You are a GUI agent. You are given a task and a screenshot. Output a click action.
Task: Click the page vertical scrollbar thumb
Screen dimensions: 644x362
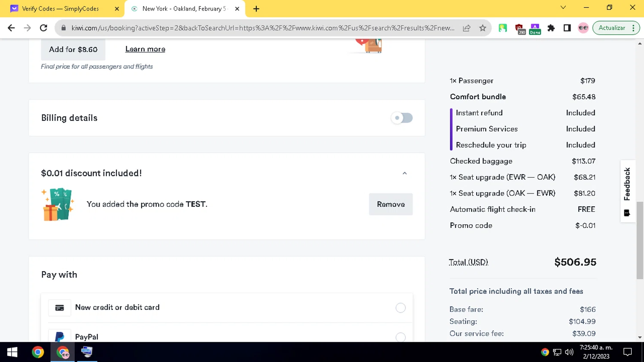(x=640, y=240)
